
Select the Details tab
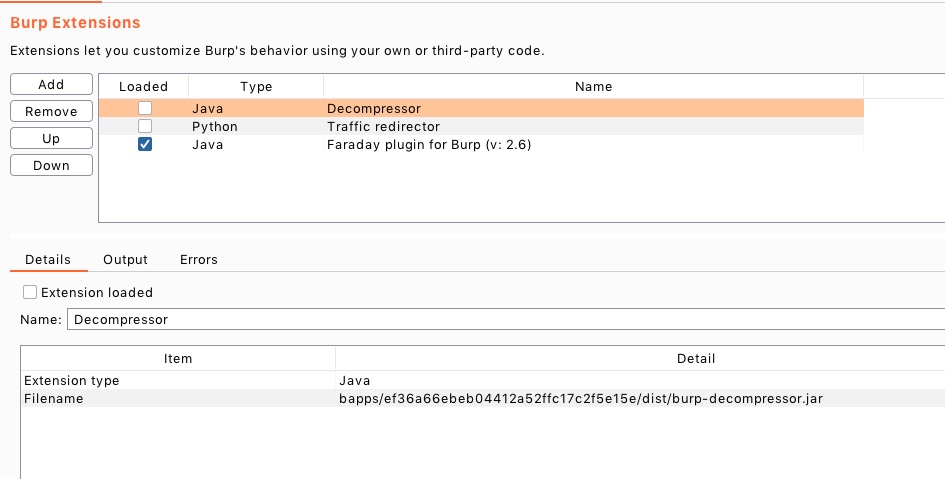click(x=48, y=260)
